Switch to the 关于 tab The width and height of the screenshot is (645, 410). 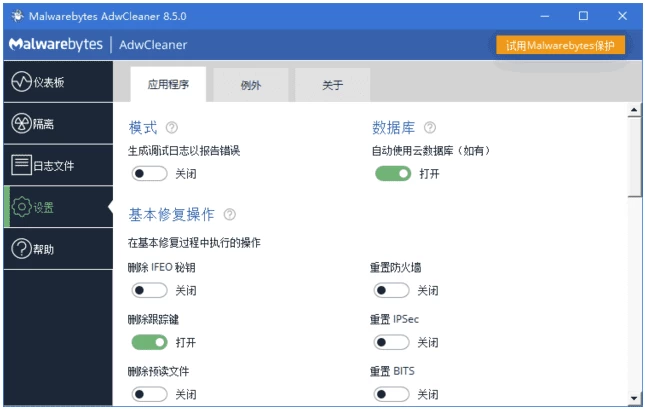pos(332,85)
